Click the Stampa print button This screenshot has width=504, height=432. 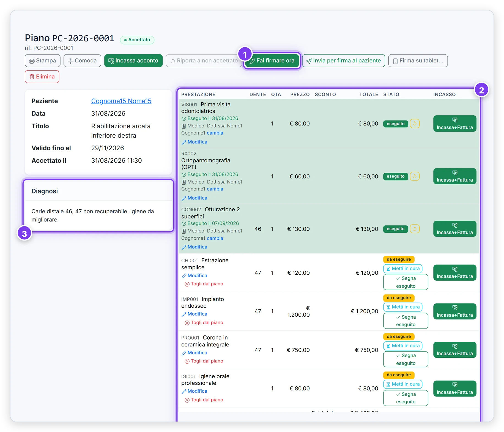42,61
